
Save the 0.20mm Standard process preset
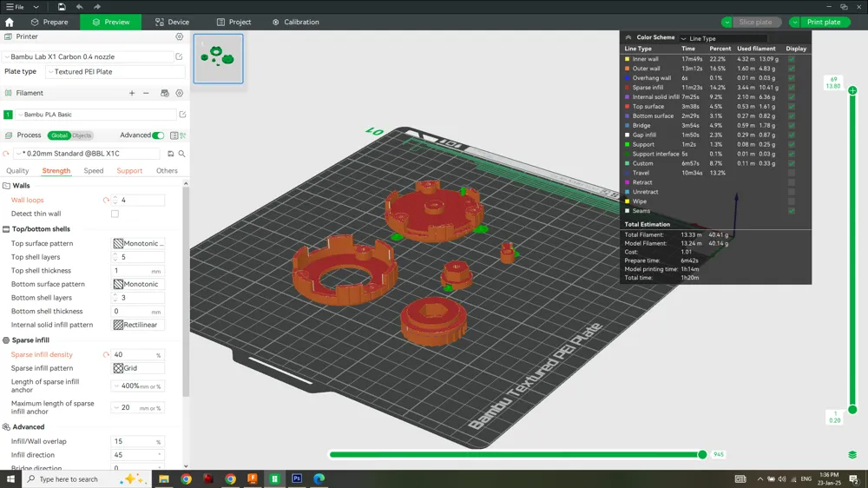click(x=170, y=154)
